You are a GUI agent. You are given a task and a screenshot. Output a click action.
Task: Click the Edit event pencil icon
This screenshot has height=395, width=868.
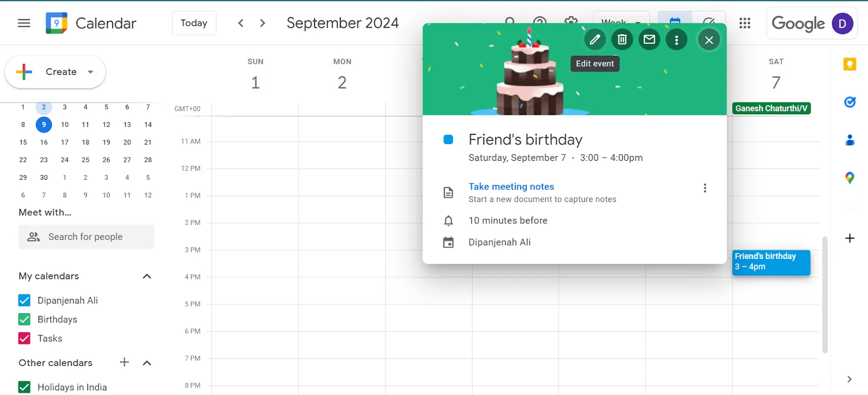[x=595, y=40]
